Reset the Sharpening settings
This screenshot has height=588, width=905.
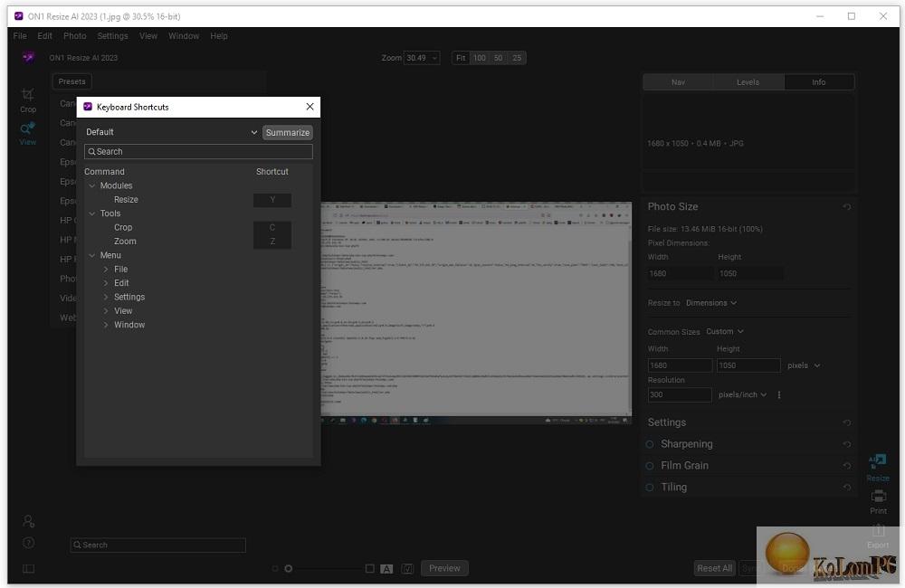847,444
